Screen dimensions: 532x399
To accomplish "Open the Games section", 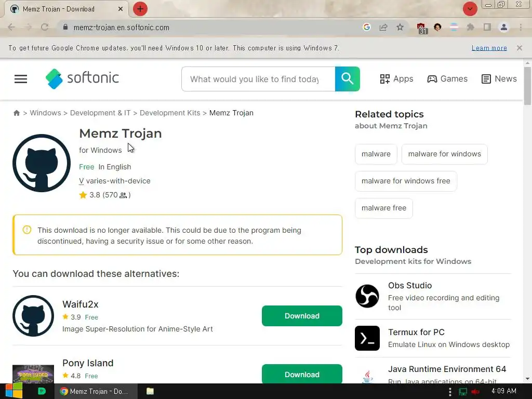I will pos(447,79).
